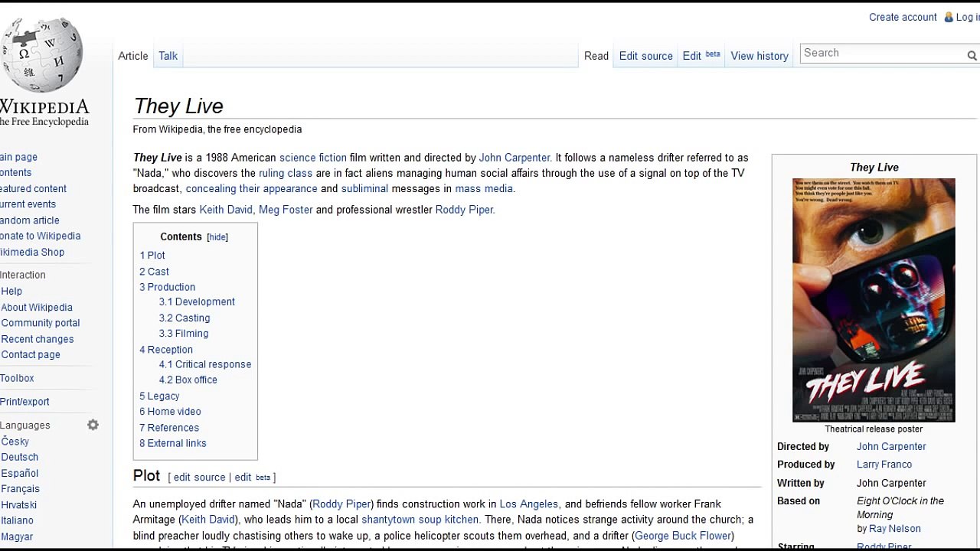Open the shantytown link
The height and width of the screenshot is (551, 980).
pyautogui.click(x=390, y=520)
